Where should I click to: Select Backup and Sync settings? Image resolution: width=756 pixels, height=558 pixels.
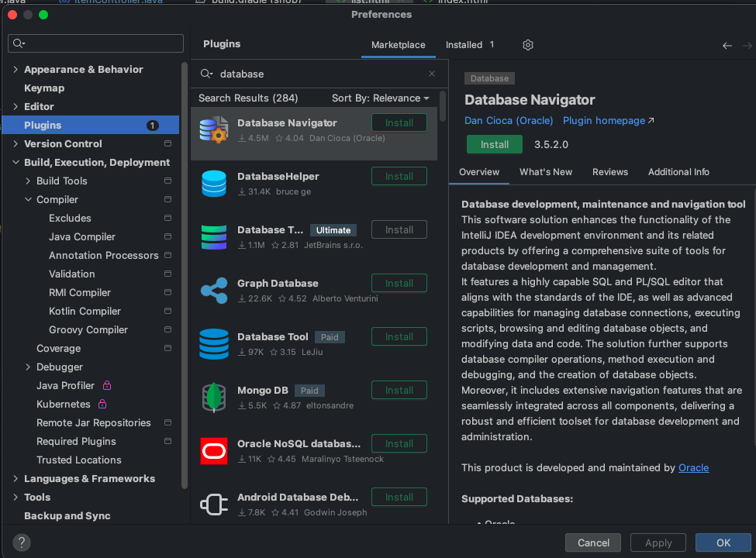coord(67,515)
